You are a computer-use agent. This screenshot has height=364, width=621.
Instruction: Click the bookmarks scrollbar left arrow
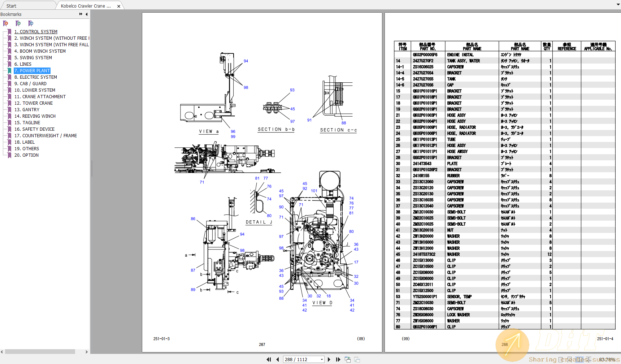coord(2,352)
